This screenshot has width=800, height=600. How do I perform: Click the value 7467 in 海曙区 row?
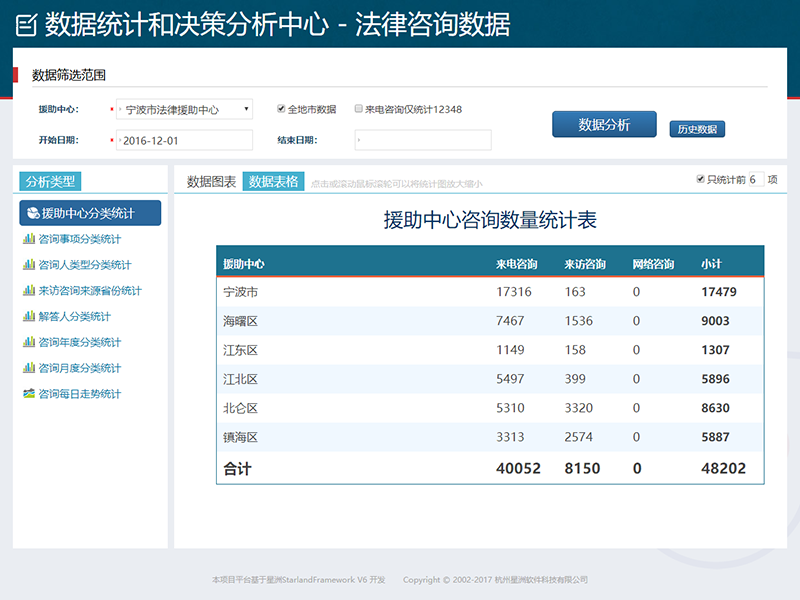point(510,321)
